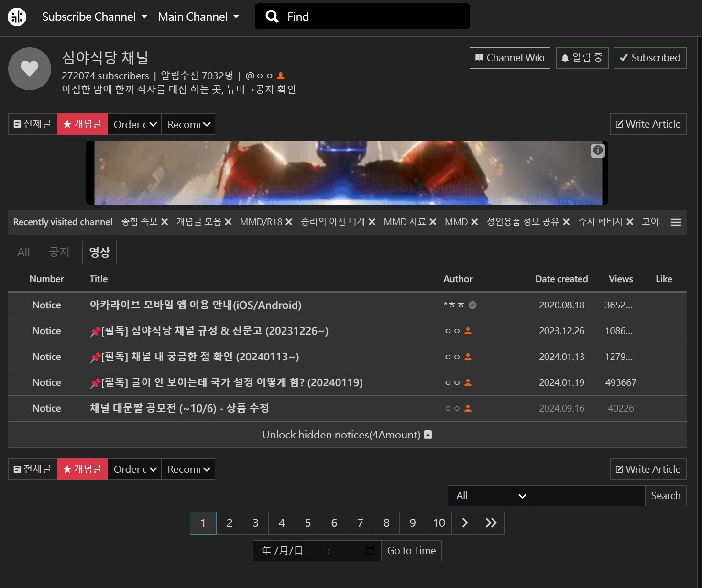Screen dimensions: 702x588
Task: Open the date picker calendar icon
Action: click(370, 551)
